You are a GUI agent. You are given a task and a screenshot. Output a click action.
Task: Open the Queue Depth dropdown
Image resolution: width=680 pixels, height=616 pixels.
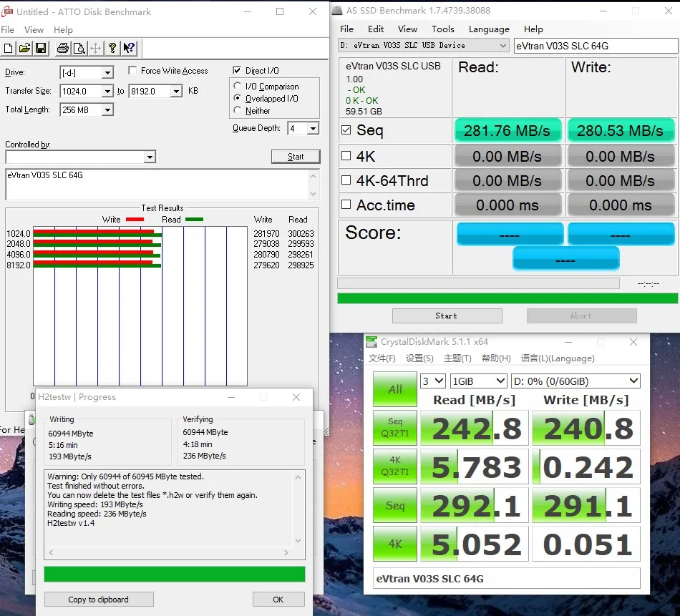[x=313, y=128]
